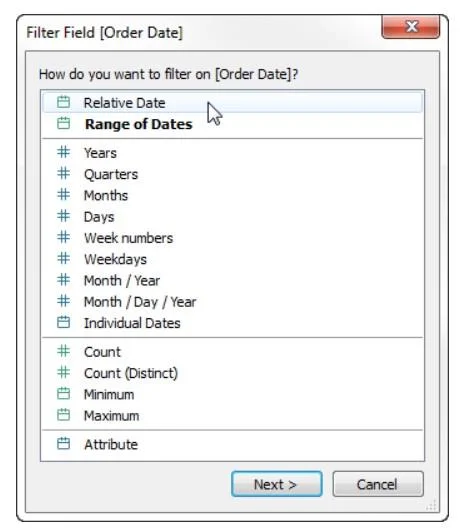Click the hash icon next to Weekdays
Image resolution: width=462 pixels, height=531 pixels.
[x=64, y=259]
